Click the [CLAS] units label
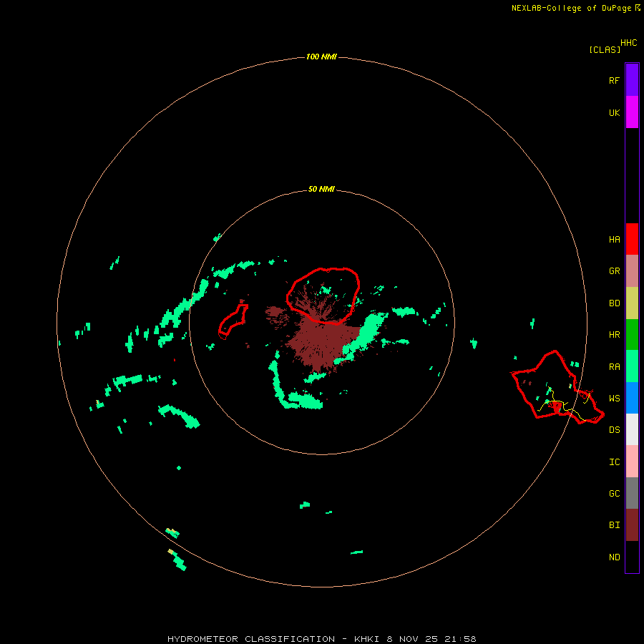 point(605,49)
